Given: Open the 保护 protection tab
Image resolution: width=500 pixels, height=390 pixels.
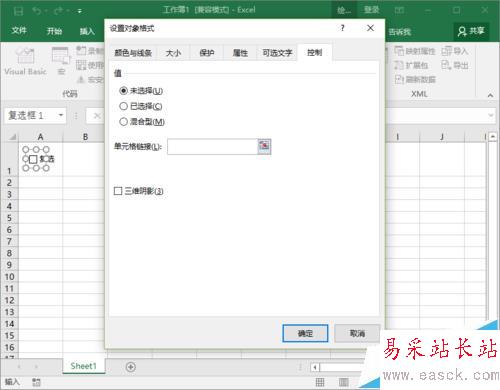Looking at the screenshot, I should click(x=207, y=53).
